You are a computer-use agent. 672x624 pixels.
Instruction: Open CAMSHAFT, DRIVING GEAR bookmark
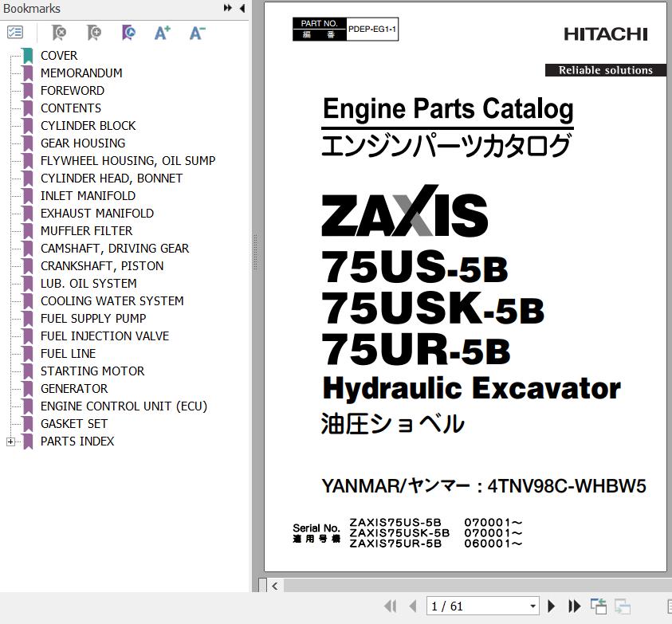point(115,249)
